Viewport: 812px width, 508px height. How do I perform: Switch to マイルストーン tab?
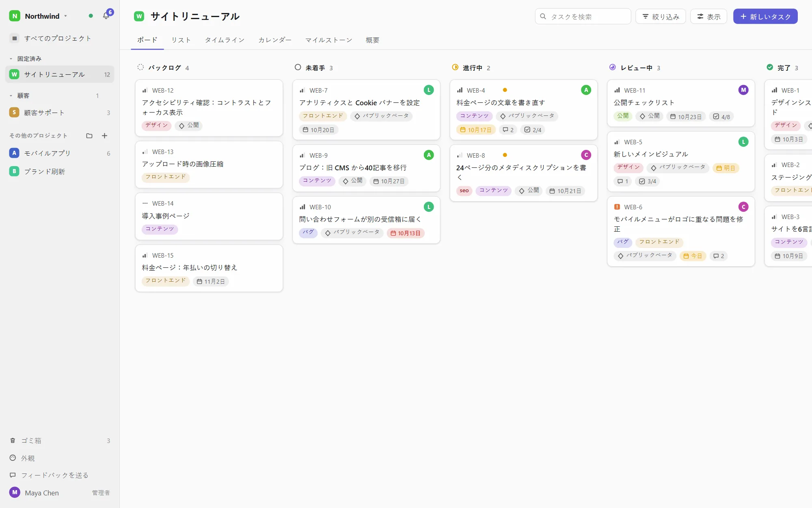point(328,40)
